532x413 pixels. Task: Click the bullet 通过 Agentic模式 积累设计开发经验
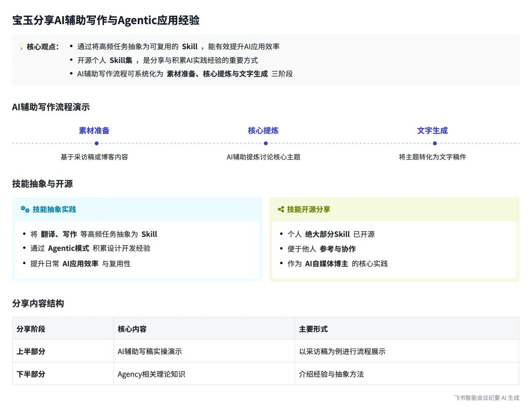tap(90, 248)
